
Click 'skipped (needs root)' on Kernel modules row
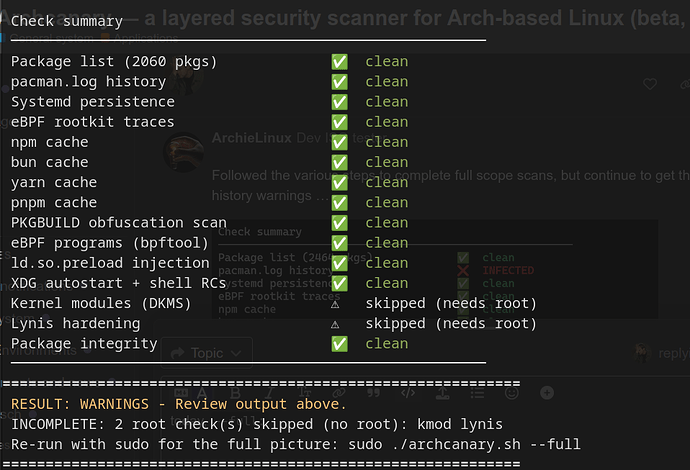pos(451,303)
